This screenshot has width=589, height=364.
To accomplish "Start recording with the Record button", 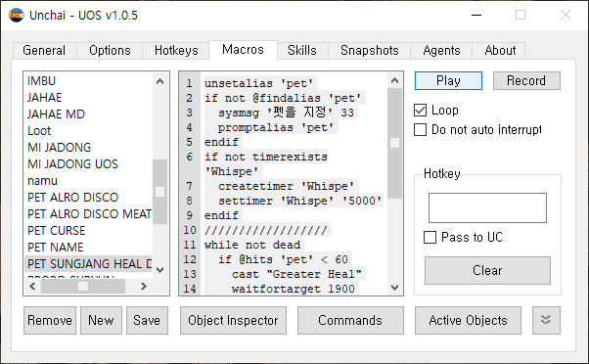I will [526, 81].
